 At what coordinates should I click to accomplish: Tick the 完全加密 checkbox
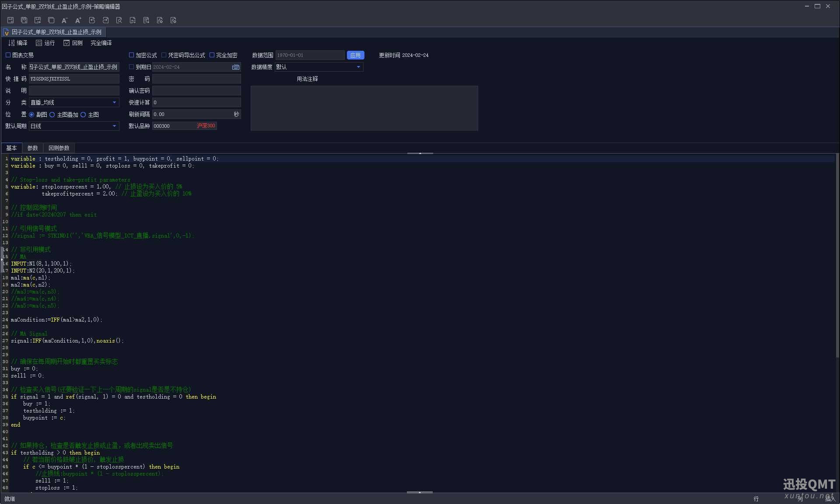coord(212,55)
